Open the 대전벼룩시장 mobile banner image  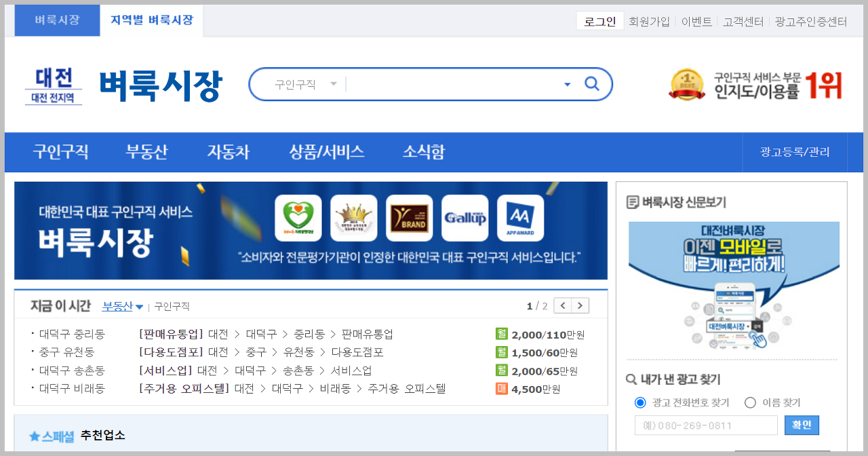pyautogui.click(x=734, y=286)
